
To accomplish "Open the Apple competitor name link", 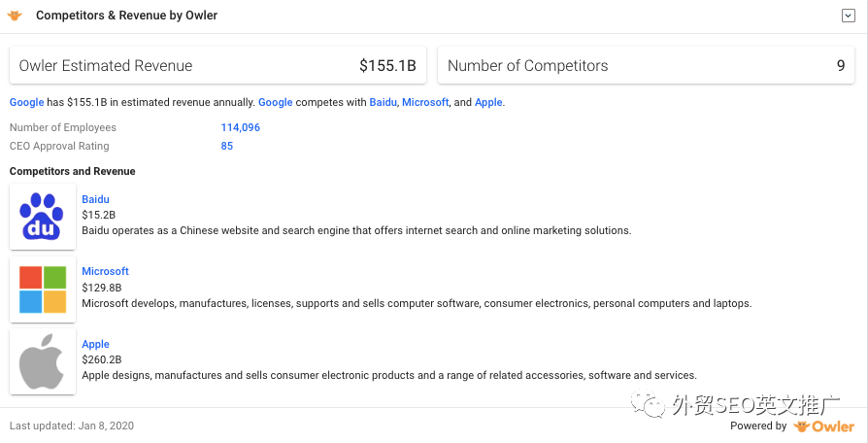I will [95, 344].
